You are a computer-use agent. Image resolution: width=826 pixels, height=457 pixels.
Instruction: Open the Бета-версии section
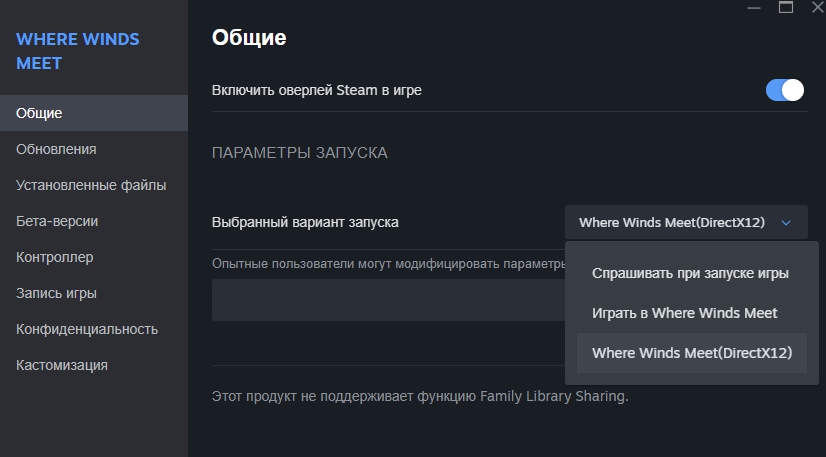click(x=57, y=221)
